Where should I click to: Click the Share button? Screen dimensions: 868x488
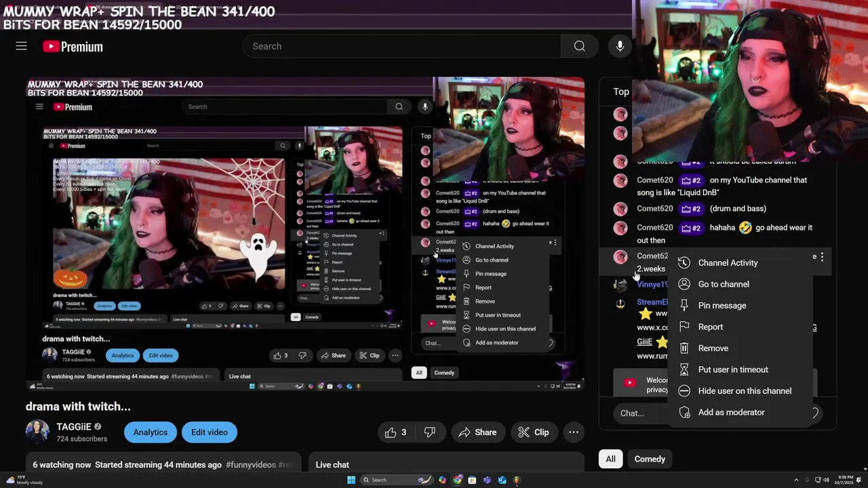tap(478, 432)
